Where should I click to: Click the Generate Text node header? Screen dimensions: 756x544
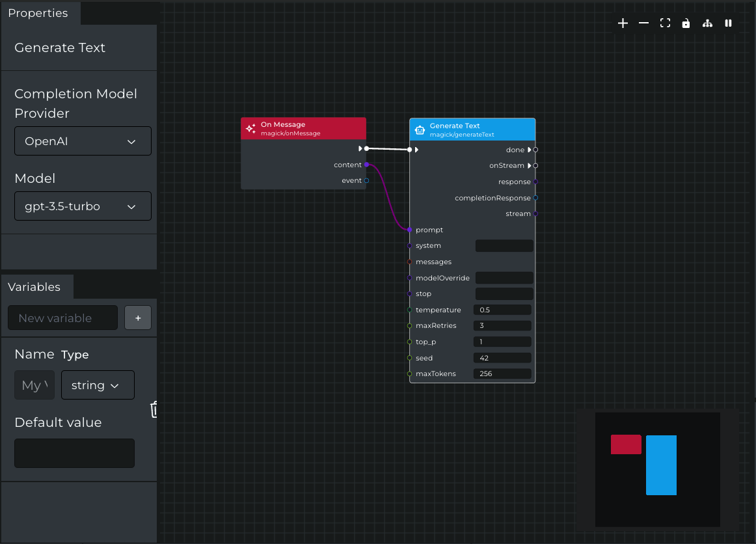click(x=472, y=129)
